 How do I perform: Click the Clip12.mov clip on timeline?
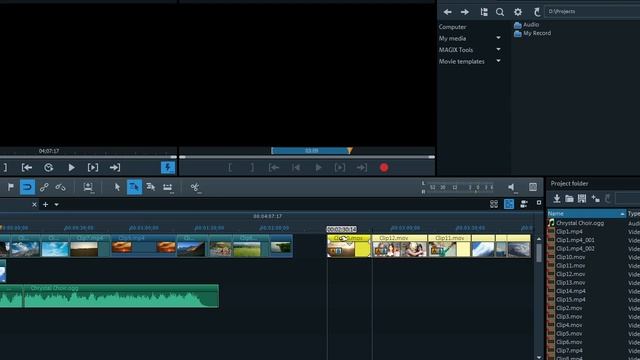click(400, 247)
